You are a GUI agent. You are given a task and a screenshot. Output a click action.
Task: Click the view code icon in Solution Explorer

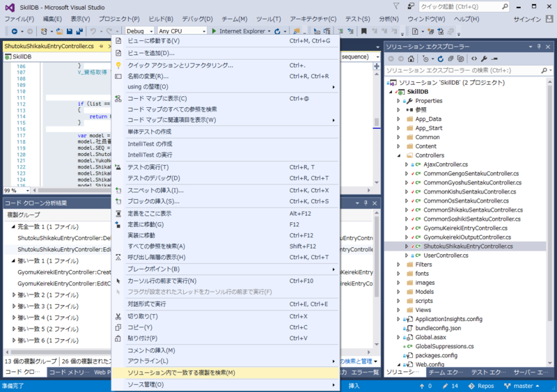474,58
